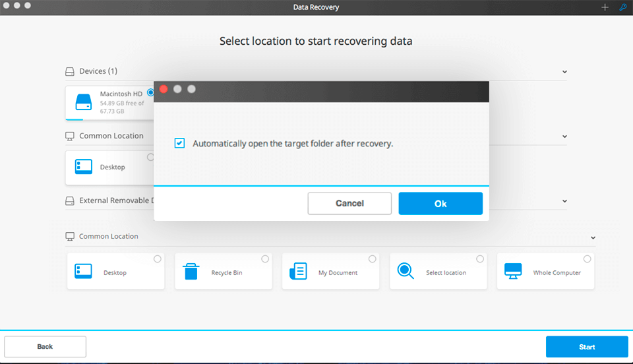Close the dialog with red button
The image size is (633, 364).
pyautogui.click(x=164, y=89)
